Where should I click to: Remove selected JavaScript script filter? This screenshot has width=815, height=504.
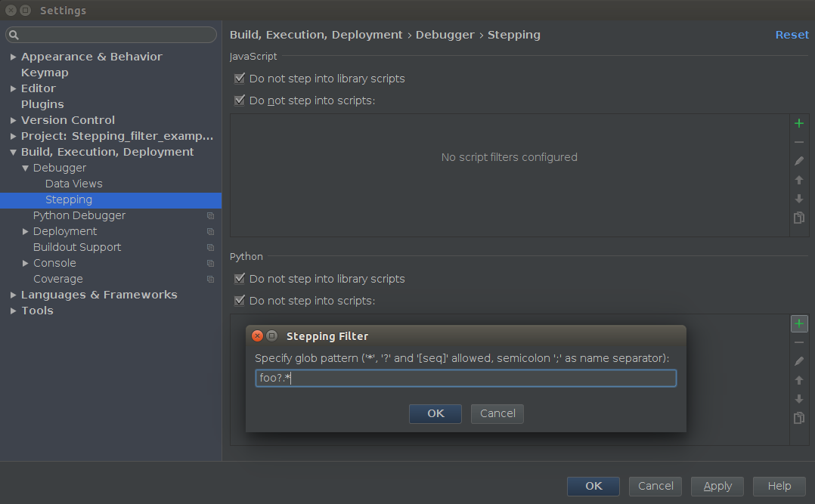tap(799, 142)
